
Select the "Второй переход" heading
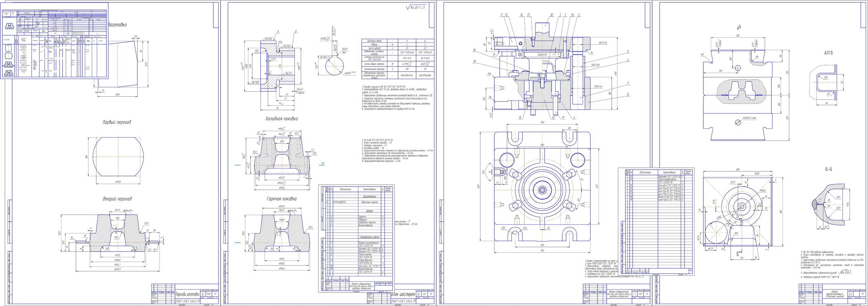pyautogui.click(x=117, y=199)
